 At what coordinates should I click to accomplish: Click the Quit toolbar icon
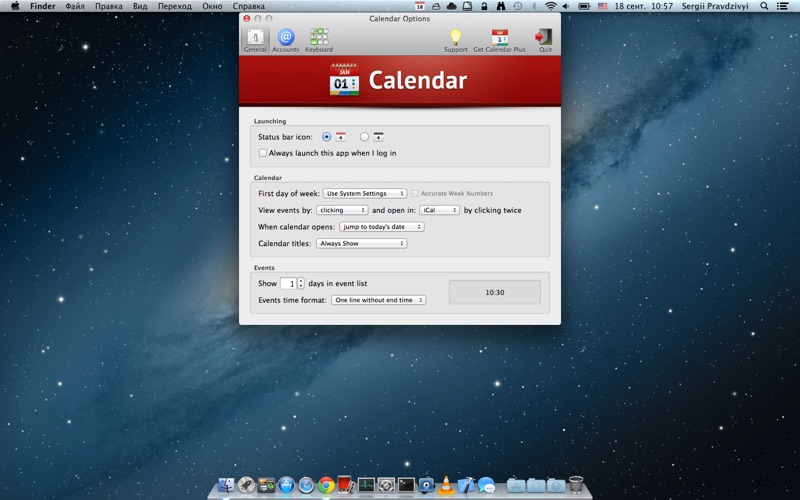click(x=544, y=40)
